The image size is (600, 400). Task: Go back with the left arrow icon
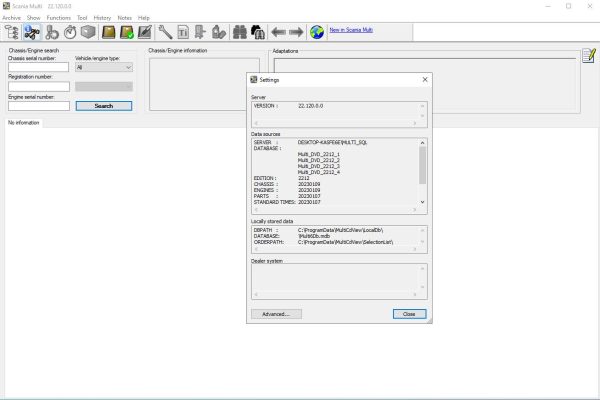point(278,32)
